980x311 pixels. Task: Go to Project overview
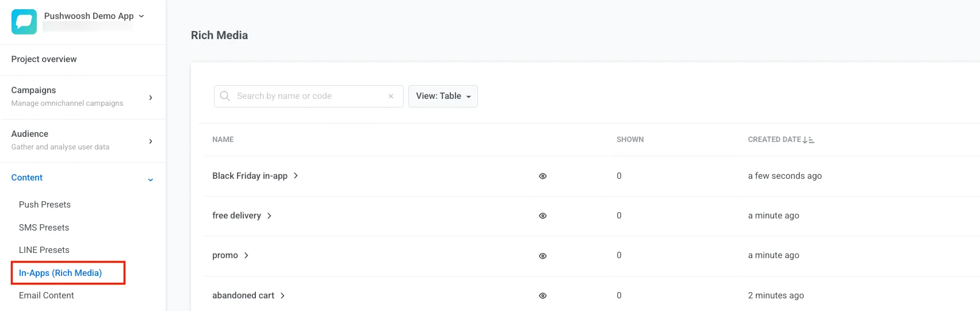(44, 59)
